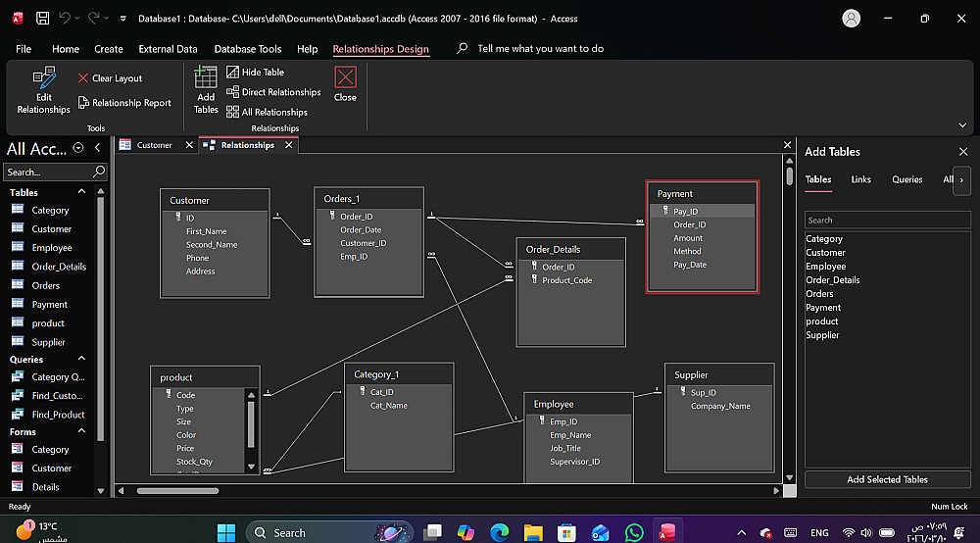Open the Help ribbon tab
The width and height of the screenshot is (980, 543).
tap(307, 49)
